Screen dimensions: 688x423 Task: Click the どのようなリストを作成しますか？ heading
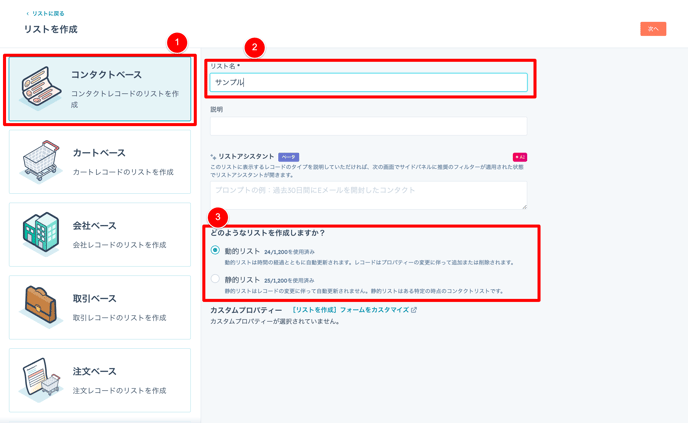(x=268, y=233)
